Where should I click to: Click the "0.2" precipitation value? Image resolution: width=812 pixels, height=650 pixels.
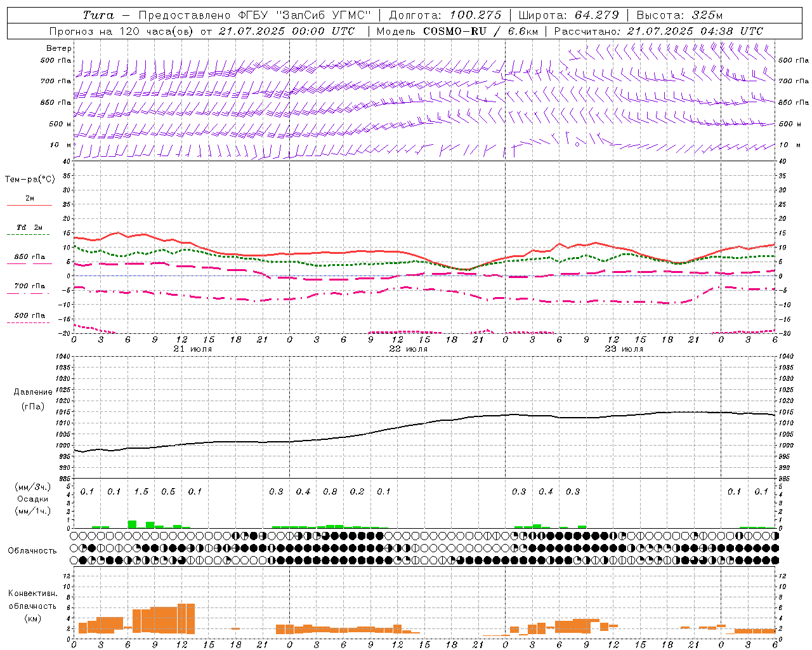click(357, 492)
